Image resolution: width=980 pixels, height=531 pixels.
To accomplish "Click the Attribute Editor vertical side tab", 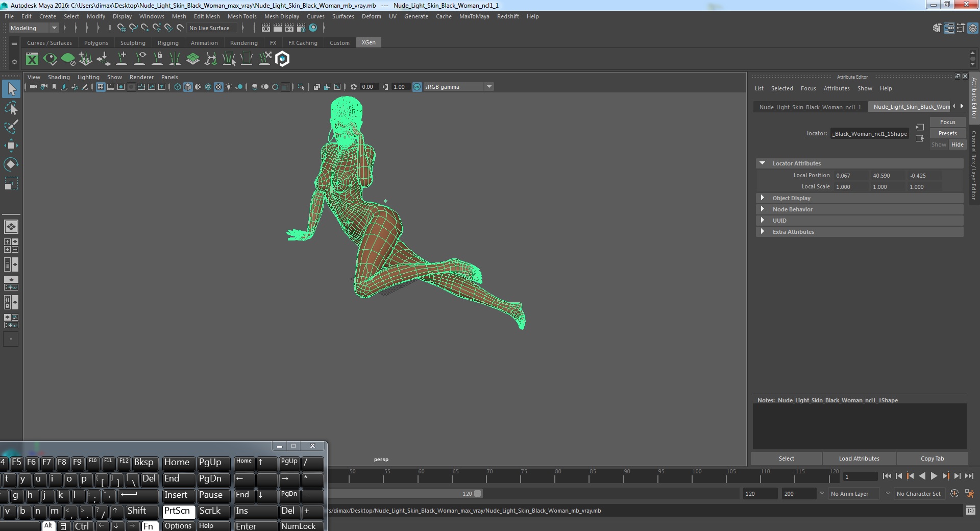I will click(x=974, y=98).
